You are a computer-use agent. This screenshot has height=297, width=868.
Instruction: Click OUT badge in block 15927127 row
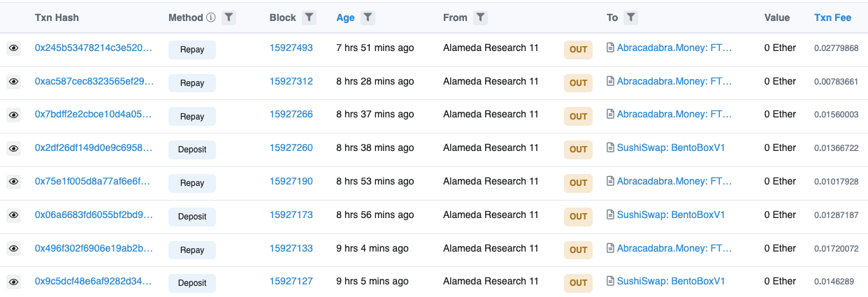point(579,283)
